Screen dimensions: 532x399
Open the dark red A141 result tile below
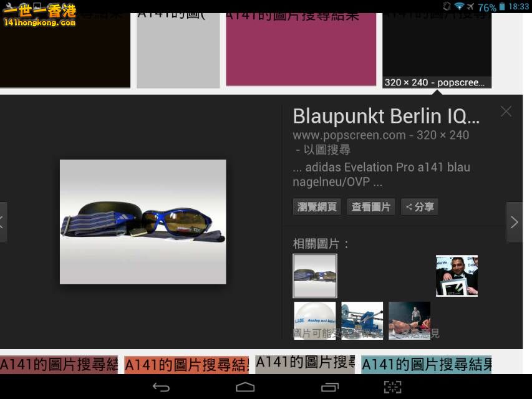tap(59, 365)
